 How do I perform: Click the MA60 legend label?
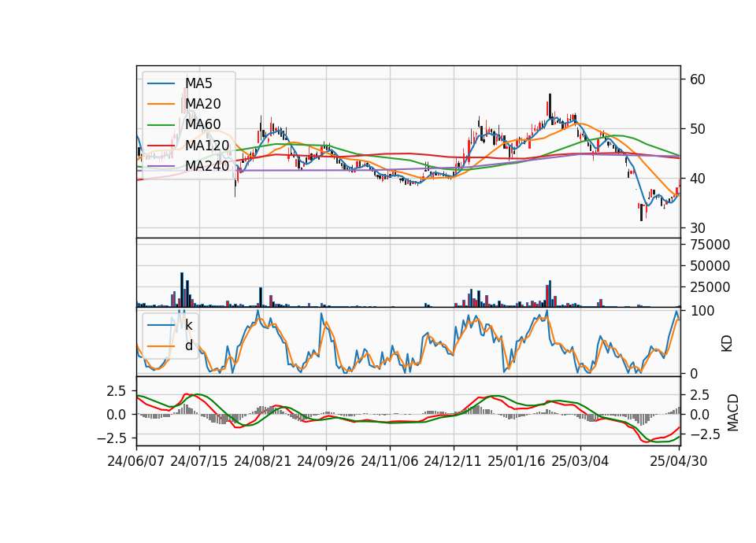203,124
